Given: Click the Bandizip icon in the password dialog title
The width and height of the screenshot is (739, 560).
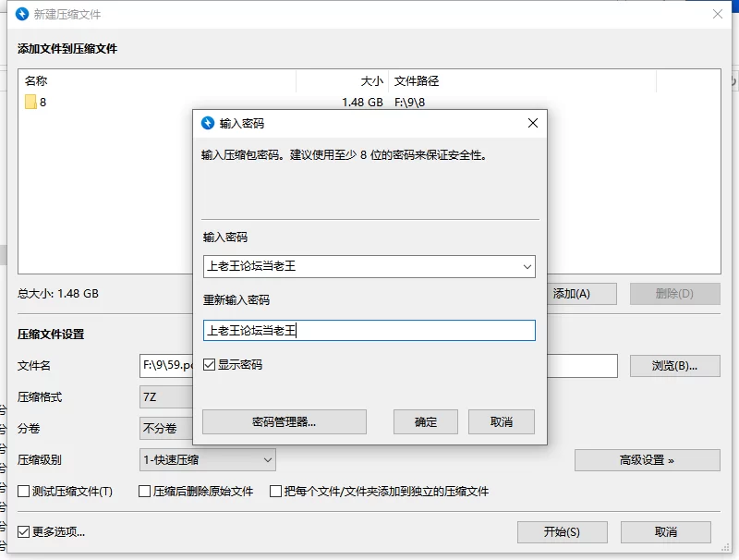Looking at the screenshot, I should pyautogui.click(x=208, y=123).
